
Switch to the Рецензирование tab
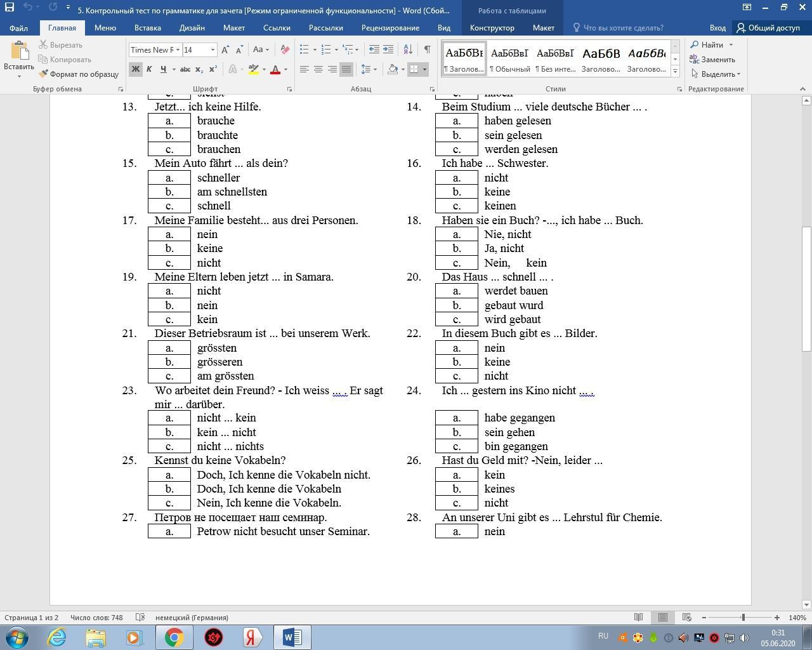390,28
